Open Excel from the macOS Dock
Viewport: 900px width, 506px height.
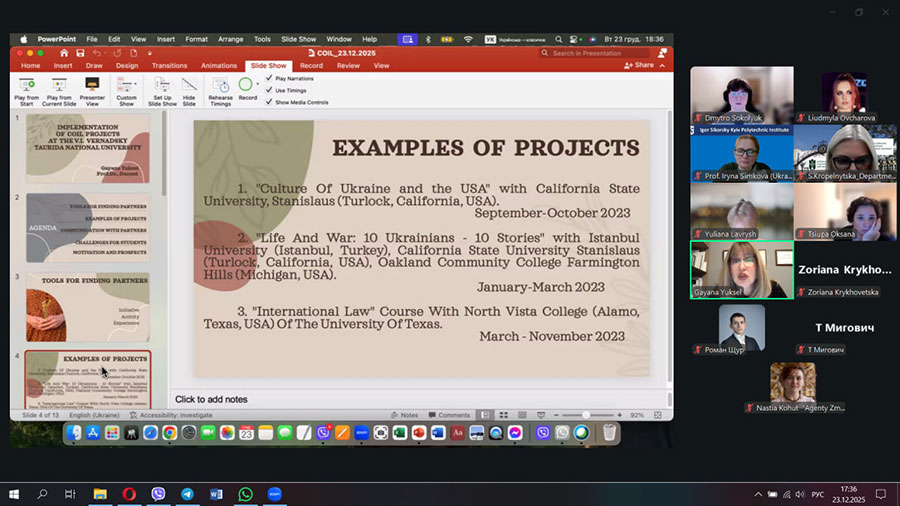[399, 433]
